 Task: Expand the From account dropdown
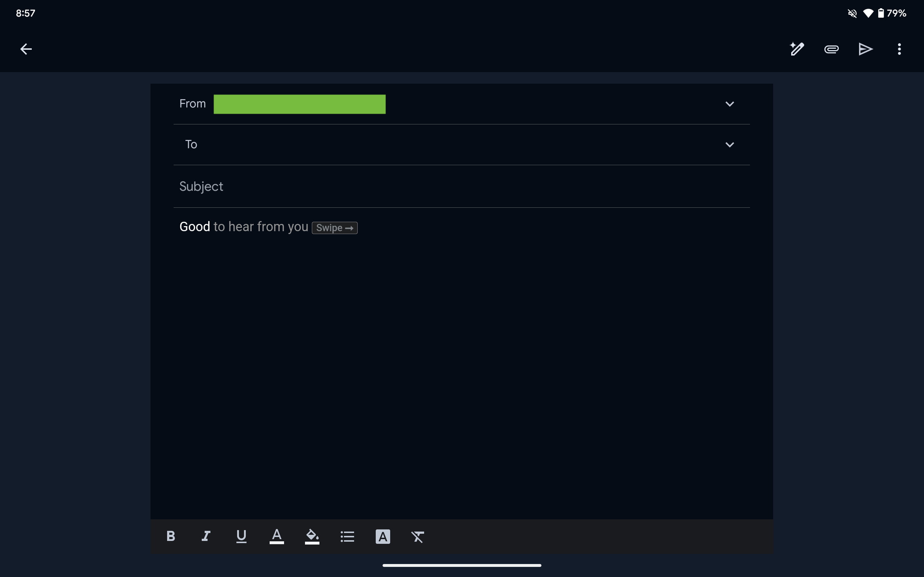[729, 104]
